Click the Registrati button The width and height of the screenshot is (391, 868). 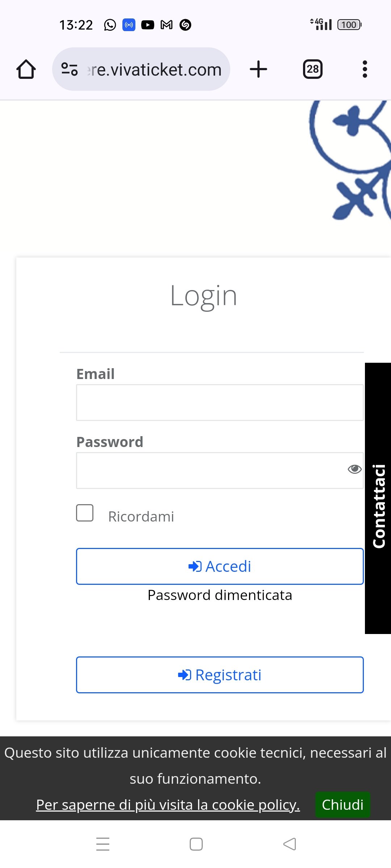[x=220, y=675]
